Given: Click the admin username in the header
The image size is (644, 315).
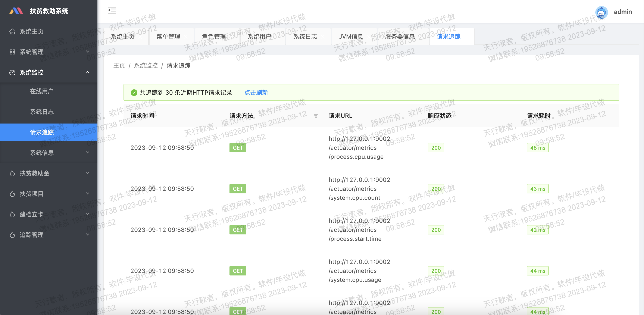Looking at the screenshot, I should [623, 12].
